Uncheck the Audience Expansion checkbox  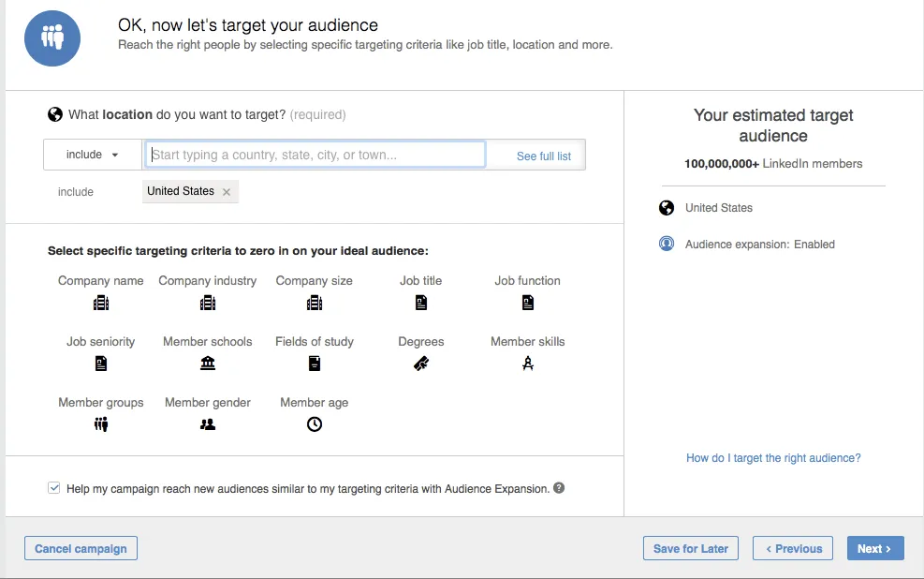[x=53, y=488]
